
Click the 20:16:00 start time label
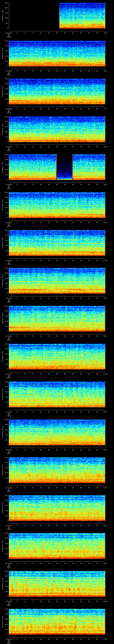click(9, 487)
